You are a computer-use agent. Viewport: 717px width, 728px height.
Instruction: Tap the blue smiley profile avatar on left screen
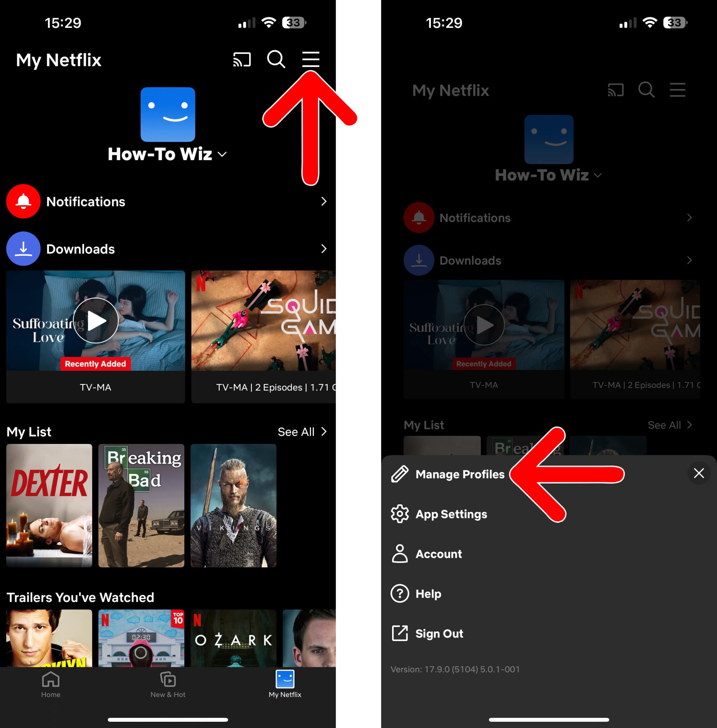168,115
